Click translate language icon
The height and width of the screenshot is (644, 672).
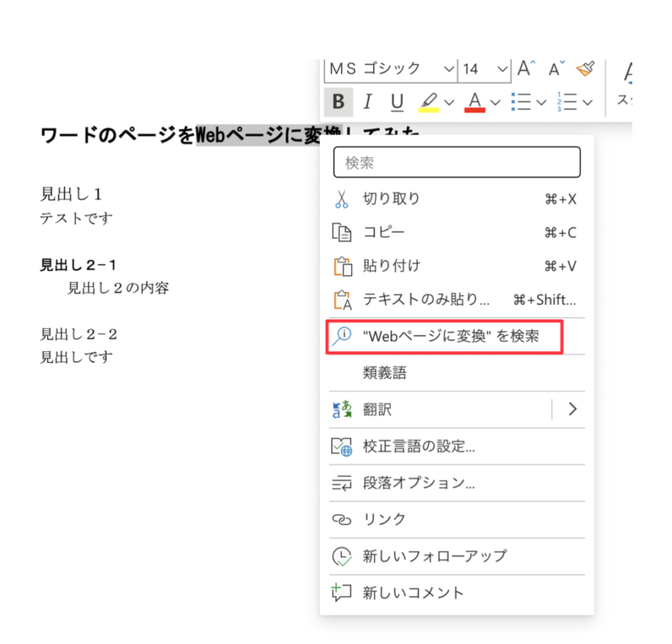[x=341, y=409]
